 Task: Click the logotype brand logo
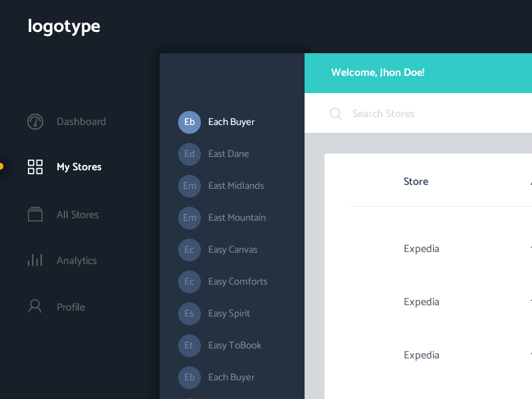(64, 27)
